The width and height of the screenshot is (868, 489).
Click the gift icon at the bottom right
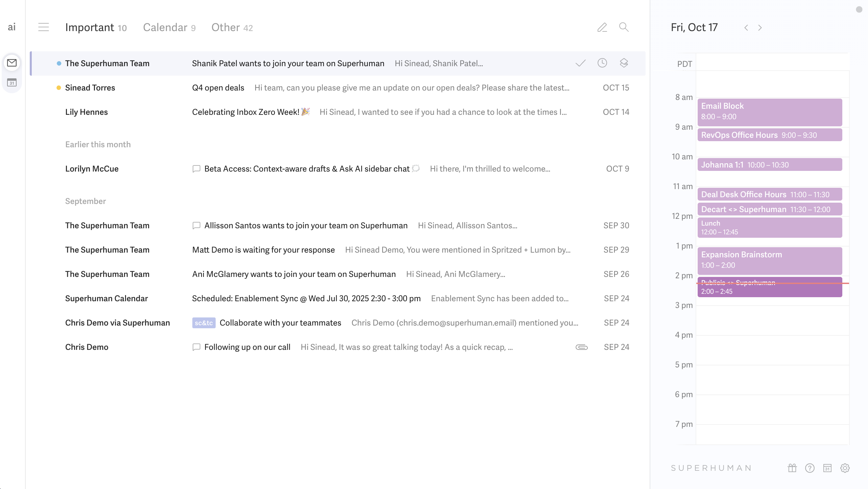pyautogui.click(x=792, y=468)
